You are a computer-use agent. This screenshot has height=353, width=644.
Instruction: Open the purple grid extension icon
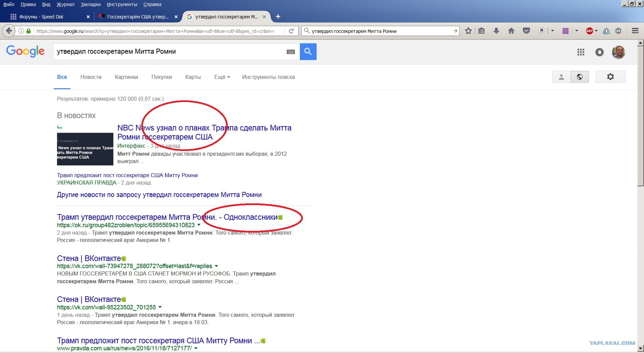pyautogui.click(x=566, y=31)
